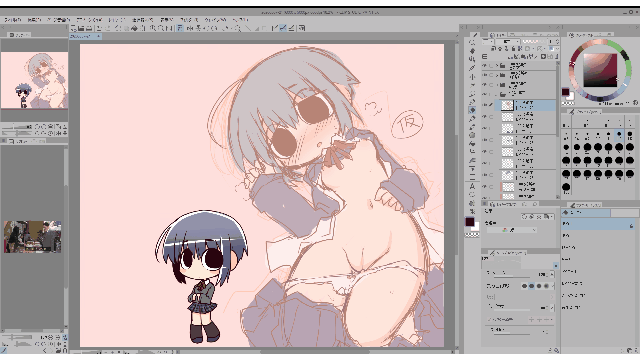Click the wrench icon below the color wheel
This screenshot has height=360, width=640.
click(635, 102)
